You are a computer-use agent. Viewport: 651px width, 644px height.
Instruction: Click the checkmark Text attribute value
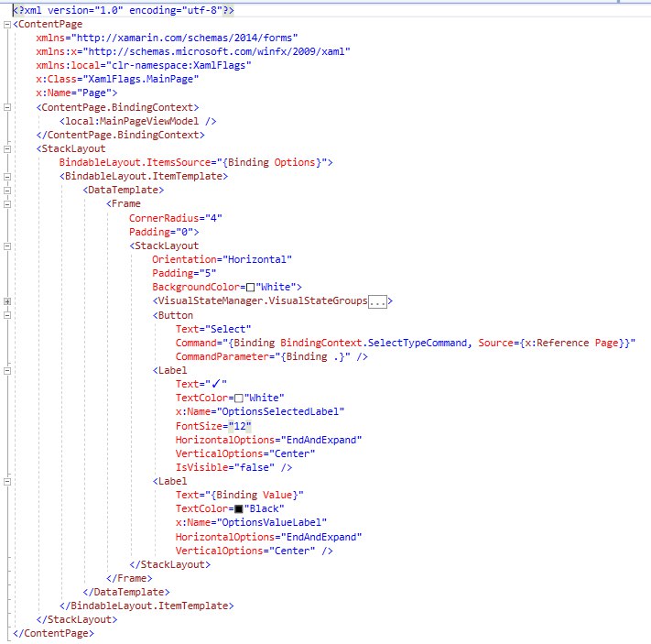click(x=216, y=385)
